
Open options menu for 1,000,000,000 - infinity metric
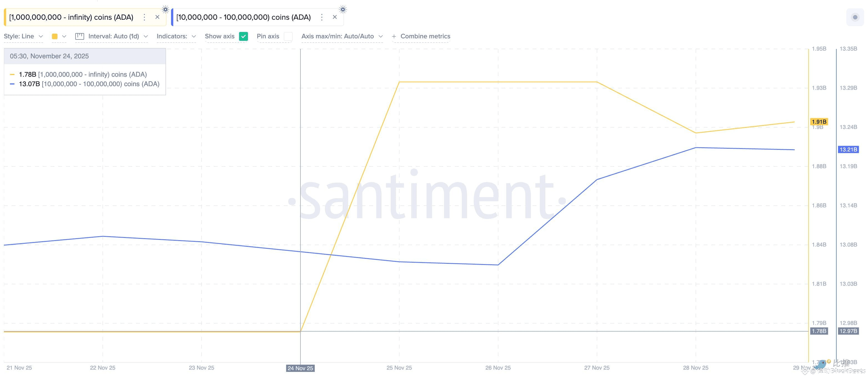144,17
